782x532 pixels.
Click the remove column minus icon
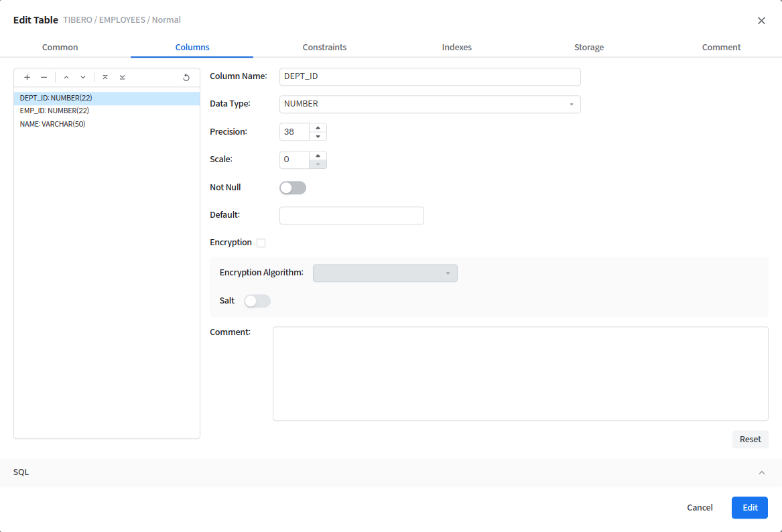tap(44, 78)
